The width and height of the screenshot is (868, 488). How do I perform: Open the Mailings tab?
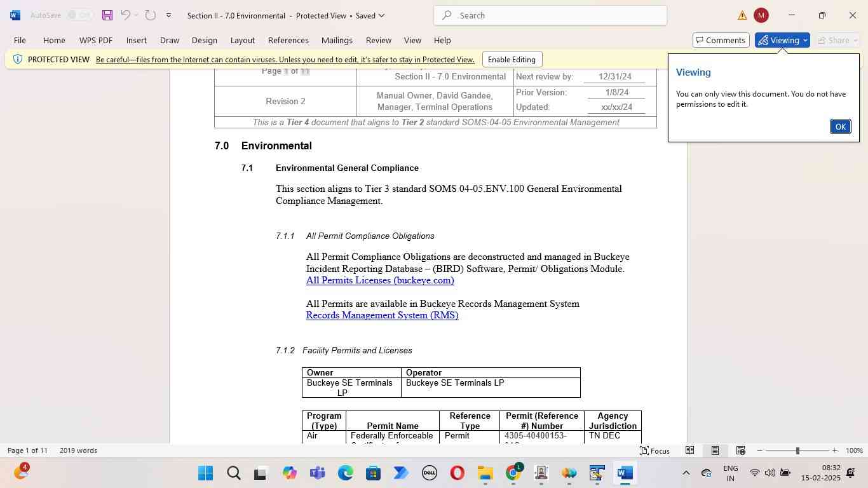[x=337, y=40]
